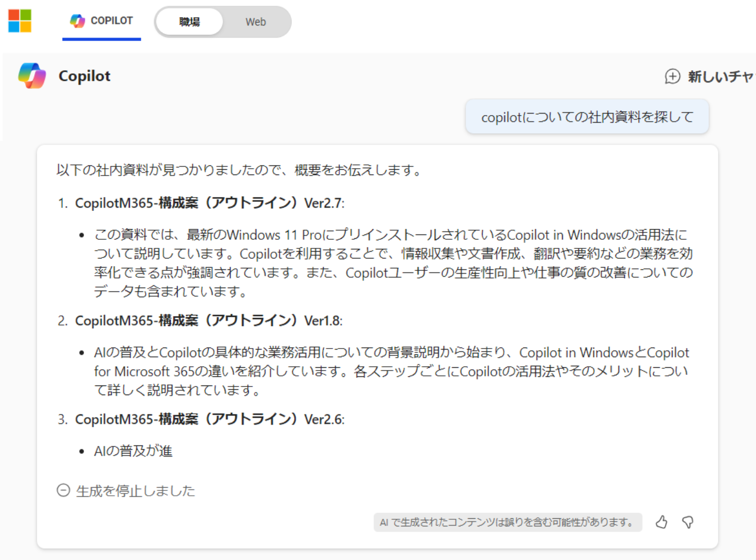The image size is (756, 560).
Task: Click the paragraph comparing Copilot for Microsoft 365
Action: [x=391, y=371]
